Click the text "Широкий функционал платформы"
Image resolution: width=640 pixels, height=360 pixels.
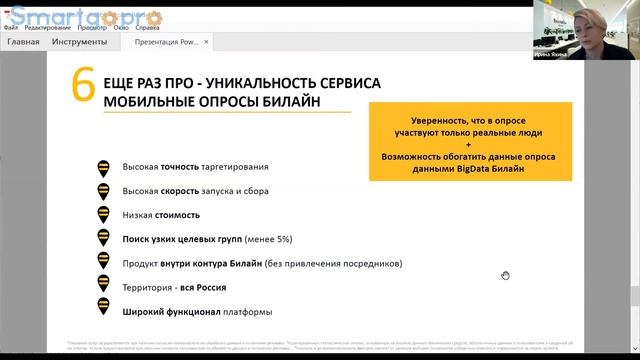click(x=198, y=312)
